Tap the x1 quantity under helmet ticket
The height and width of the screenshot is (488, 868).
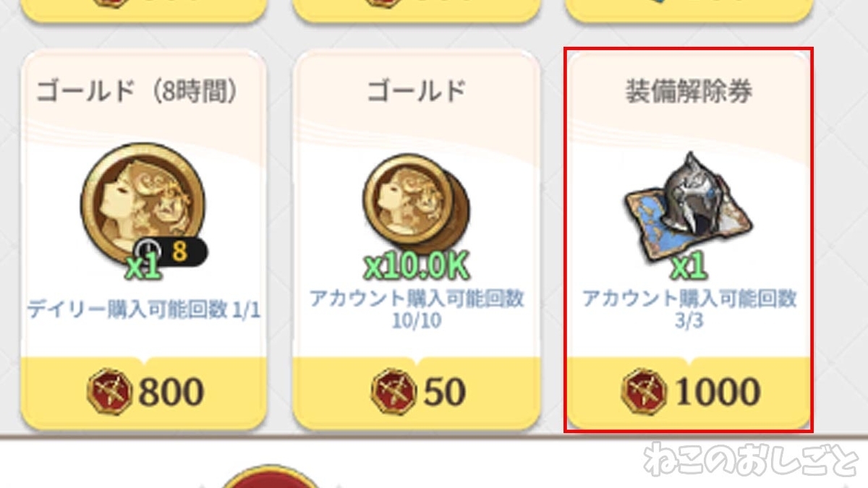(688, 267)
